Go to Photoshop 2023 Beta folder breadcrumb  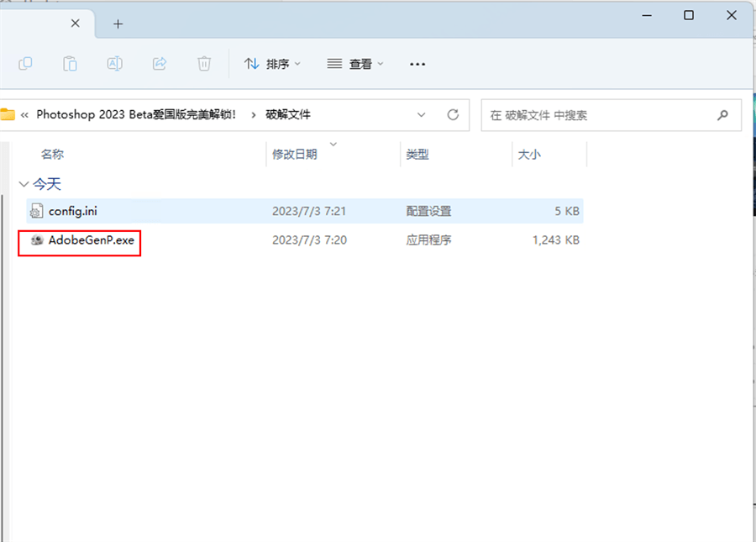(136, 114)
